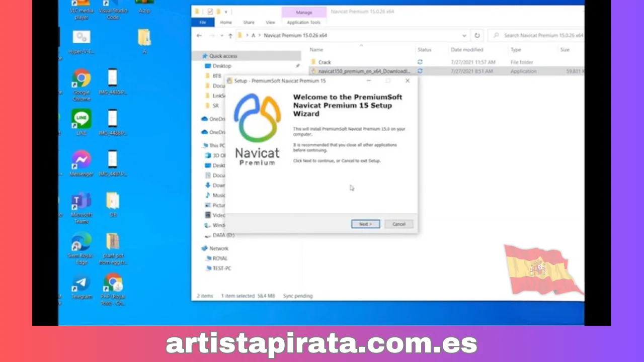The image size is (644, 362).
Task: Click the sync status icon of the Crack row
Action: [420, 62]
